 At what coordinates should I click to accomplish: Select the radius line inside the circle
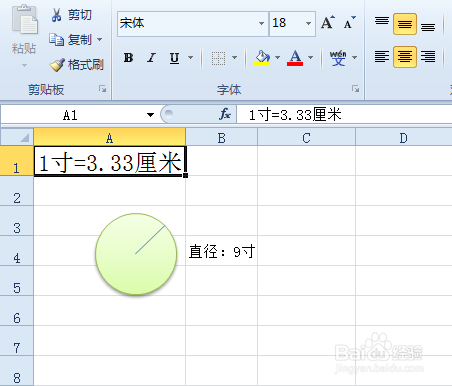[150, 240]
